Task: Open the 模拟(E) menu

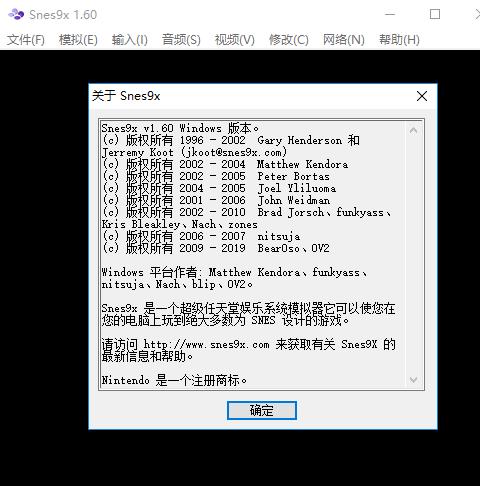Action: click(78, 40)
